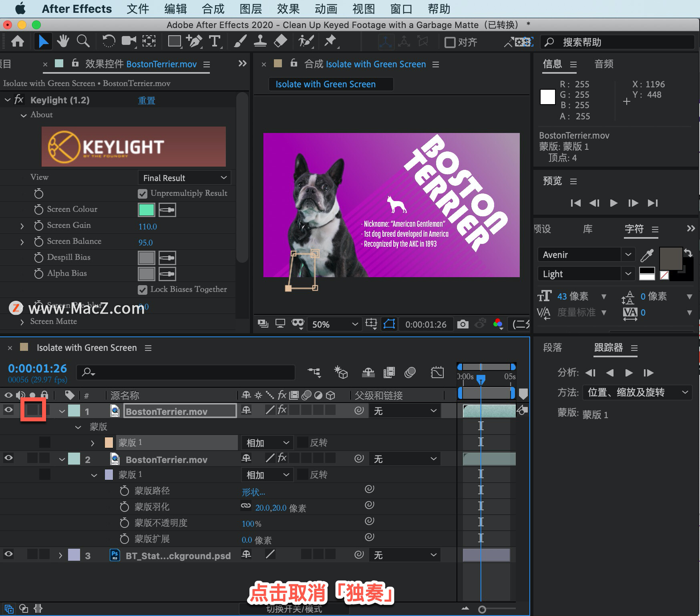Expand Screen Matte property group
The image size is (700, 616).
point(22,322)
